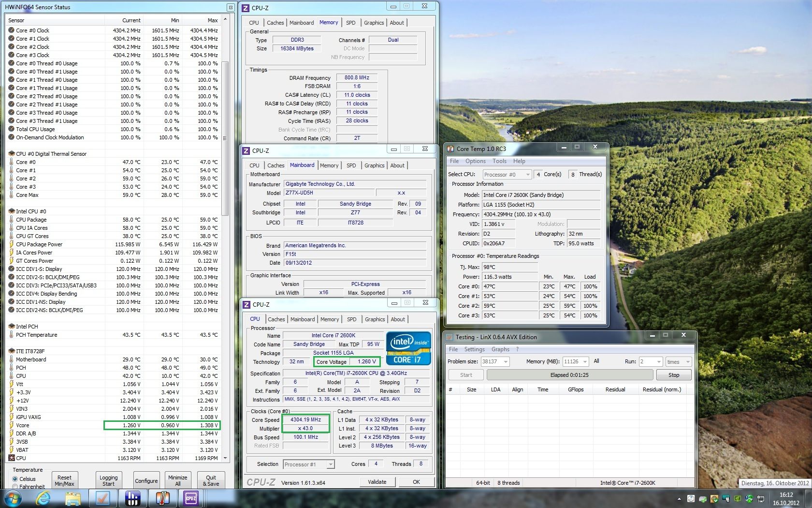Open Windows Explorer folder icon in taskbar

tap(73, 498)
